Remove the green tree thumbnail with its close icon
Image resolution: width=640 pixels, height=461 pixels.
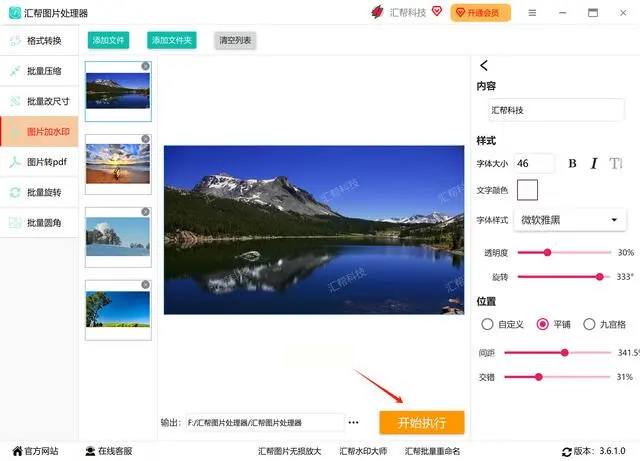pos(145,284)
